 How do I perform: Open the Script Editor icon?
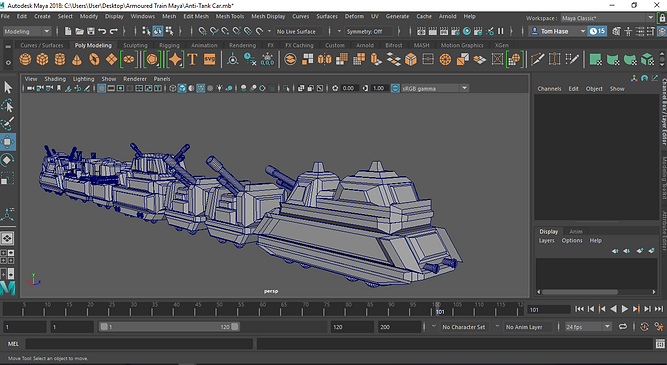[x=660, y=343]
